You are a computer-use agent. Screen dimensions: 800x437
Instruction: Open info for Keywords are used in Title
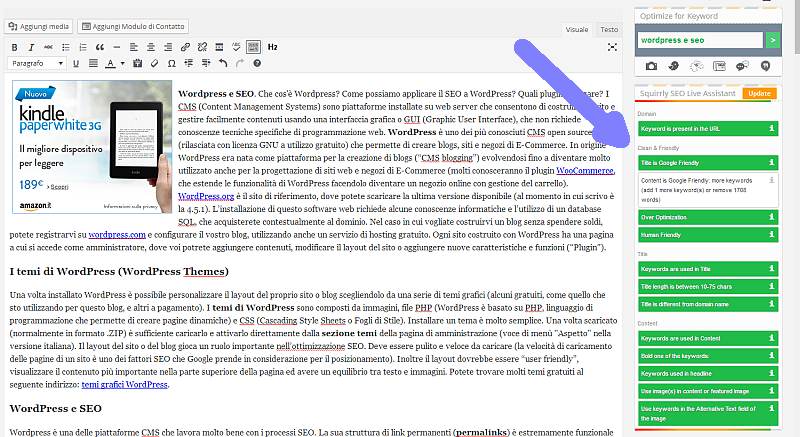(771, 269)
